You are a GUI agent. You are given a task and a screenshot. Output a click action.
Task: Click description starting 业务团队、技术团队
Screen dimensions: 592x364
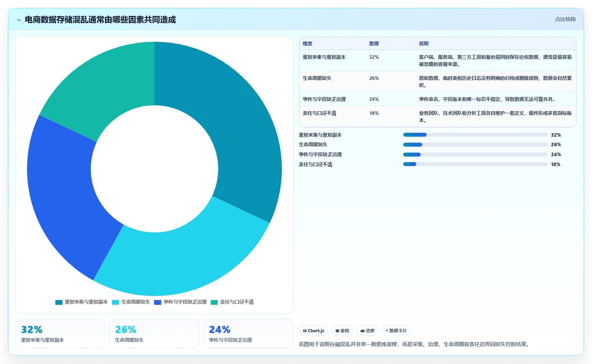pos(495,117)
